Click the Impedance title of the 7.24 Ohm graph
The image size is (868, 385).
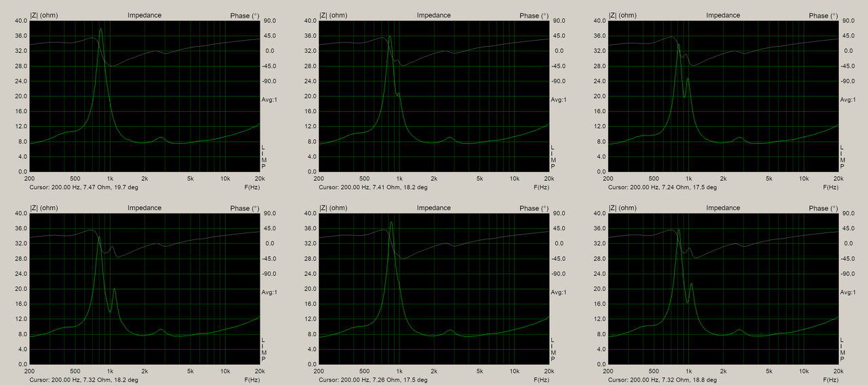click(x=723, y=15)
